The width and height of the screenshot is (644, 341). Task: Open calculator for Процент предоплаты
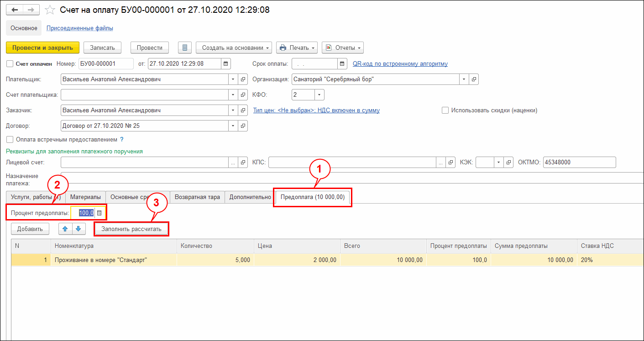point(99,213)
